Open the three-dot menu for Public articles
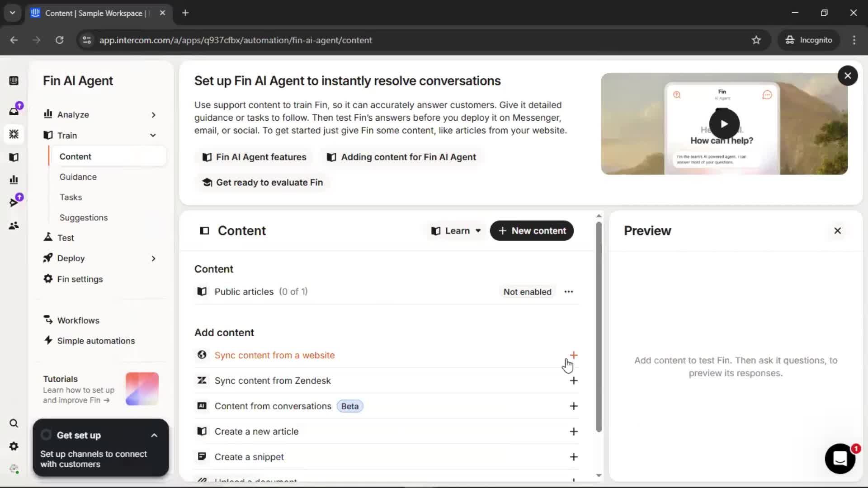Screen dimensions: 868x488 [569, 292]
